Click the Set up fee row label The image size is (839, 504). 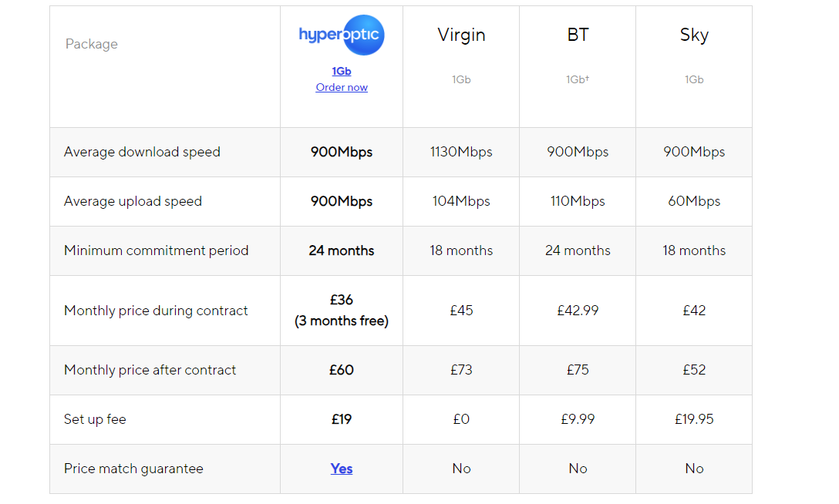(95, 419)
